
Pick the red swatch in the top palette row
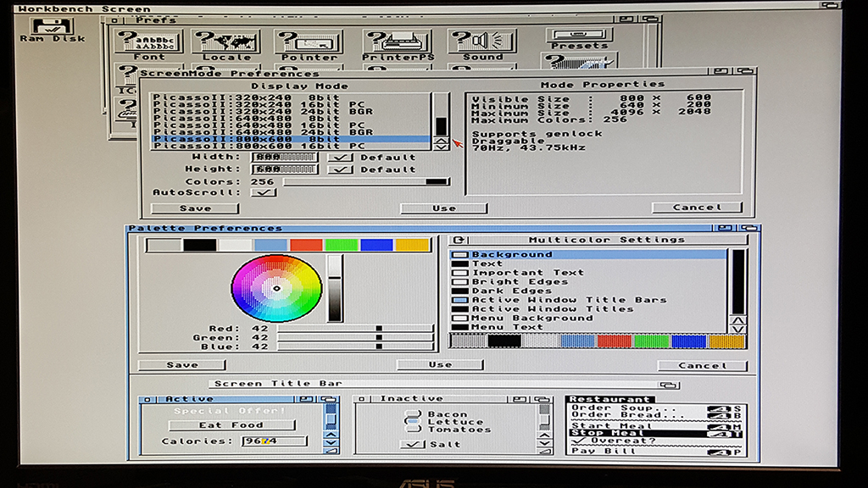point(306,245)
